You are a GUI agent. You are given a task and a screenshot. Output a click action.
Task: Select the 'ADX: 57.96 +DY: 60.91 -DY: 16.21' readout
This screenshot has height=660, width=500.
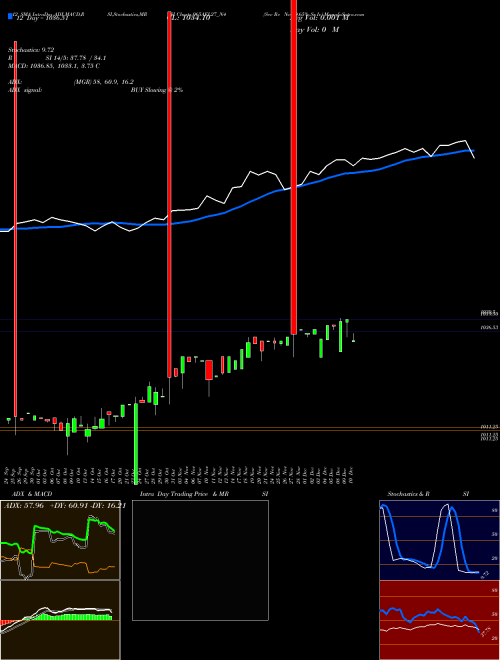[65, 506]
